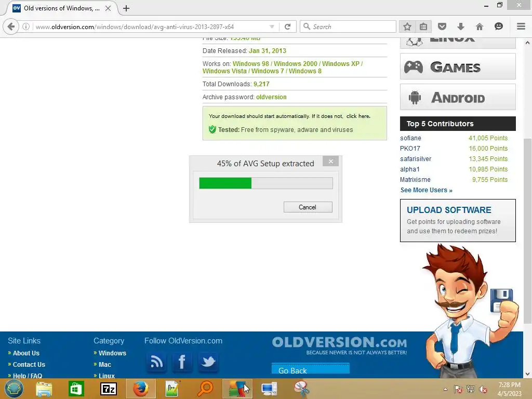Expand the address bar history dropdown arrow

coord(272,26)
